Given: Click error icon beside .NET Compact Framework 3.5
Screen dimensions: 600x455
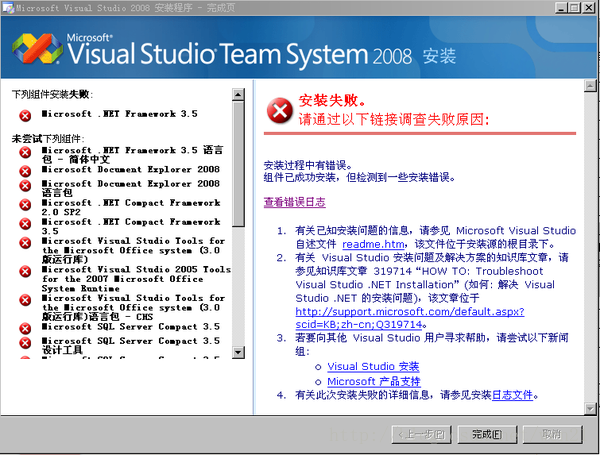Looking at the screenshot, I should (25, 223).
